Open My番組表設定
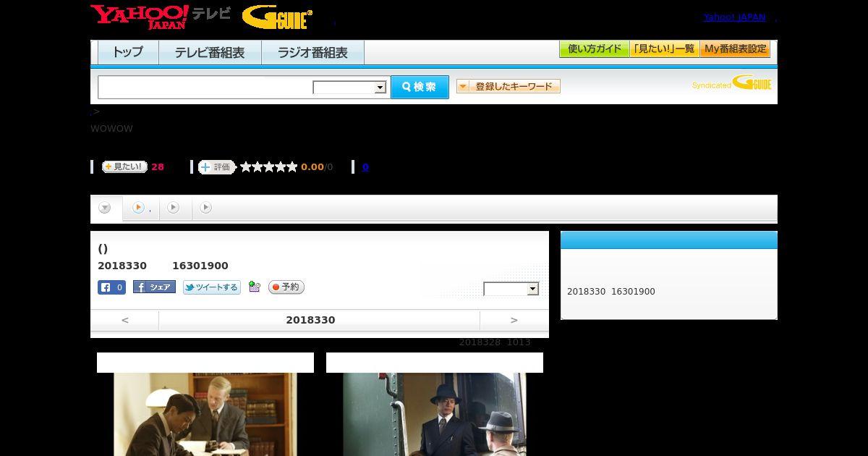868x456 pixels. 735,49
